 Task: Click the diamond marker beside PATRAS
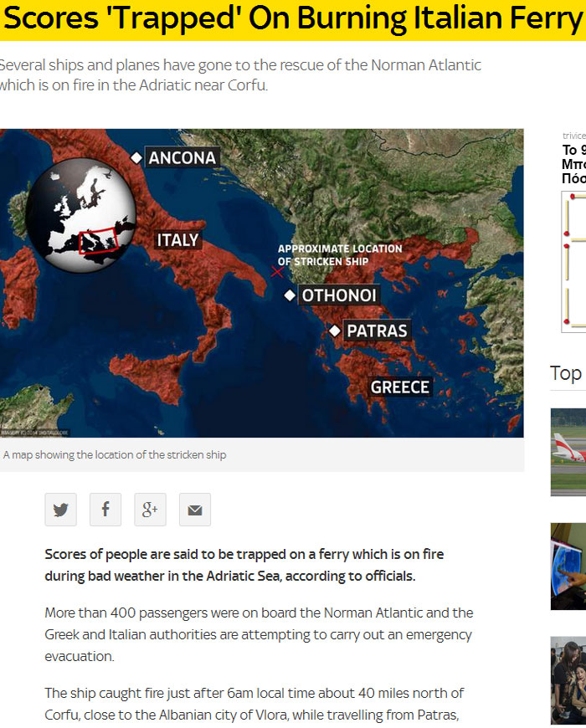pyautogui.click(x=335, y=331)
